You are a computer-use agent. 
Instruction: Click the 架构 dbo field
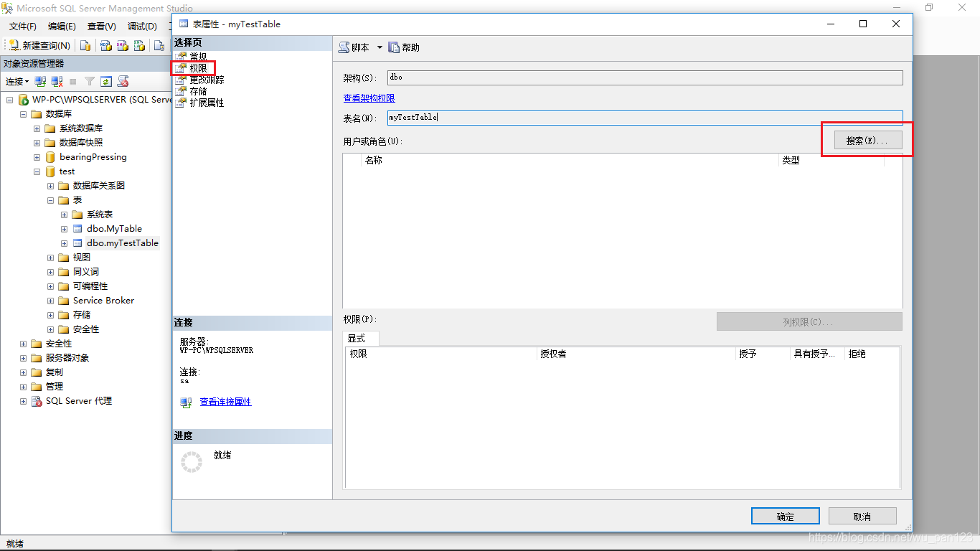coord(644,77)
